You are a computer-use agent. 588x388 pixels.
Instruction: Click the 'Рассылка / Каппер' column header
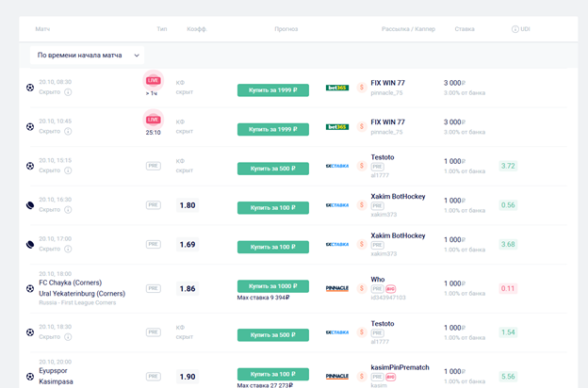[x=408, y=29]
